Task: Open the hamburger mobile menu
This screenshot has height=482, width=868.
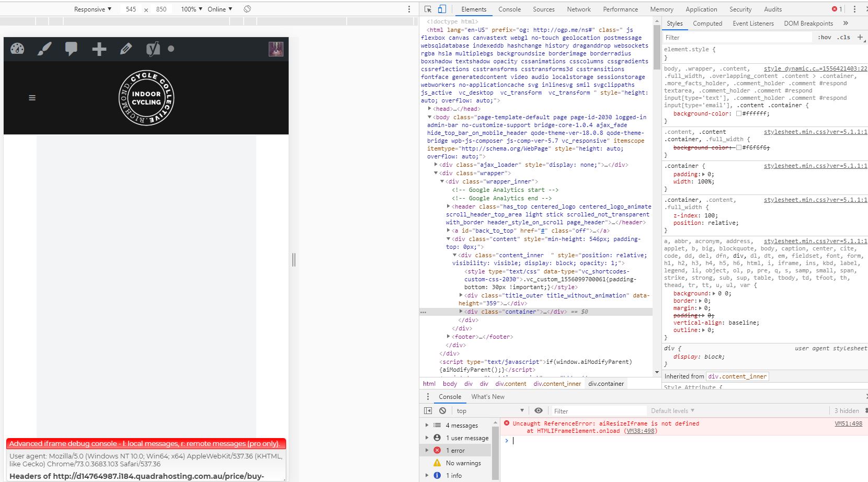Action: click(x=32, y=98)
